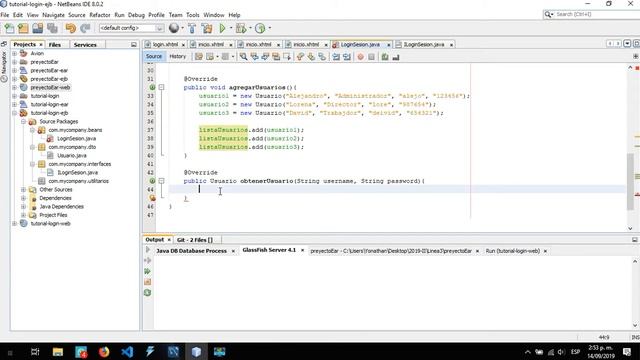Viewport: 640px width, 360px height.
Task: Click the Open Project toolbar icon
Action: click(x=38, y=28)
